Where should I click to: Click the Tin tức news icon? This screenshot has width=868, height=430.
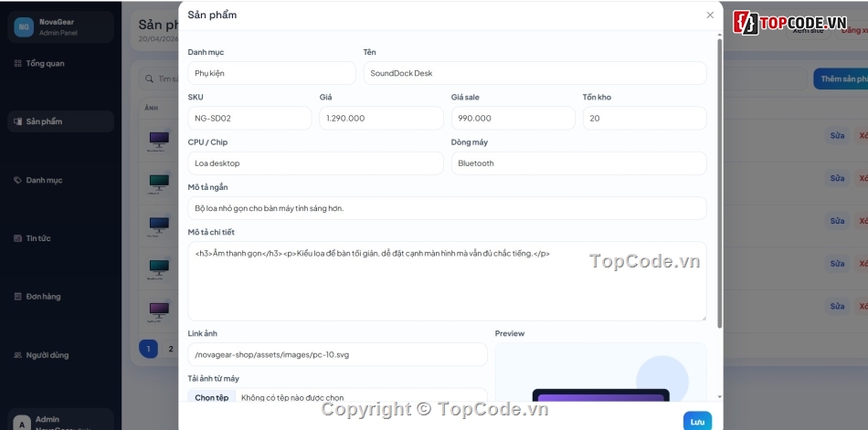click(x=17, y=238)
